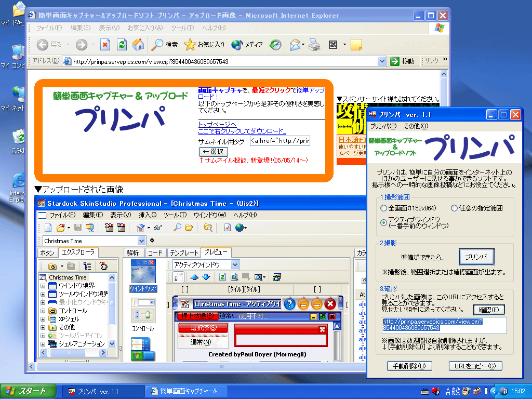The image size is (532, 399).
Task: Click the ←選択 button on the web page
Action: coord(213,152)
